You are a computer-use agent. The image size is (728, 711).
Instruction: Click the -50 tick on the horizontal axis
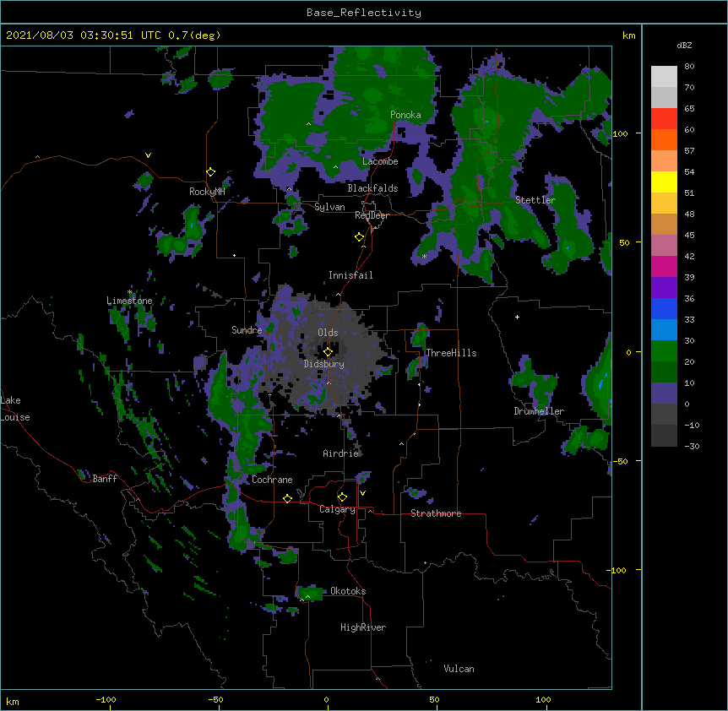pos(215,699)
